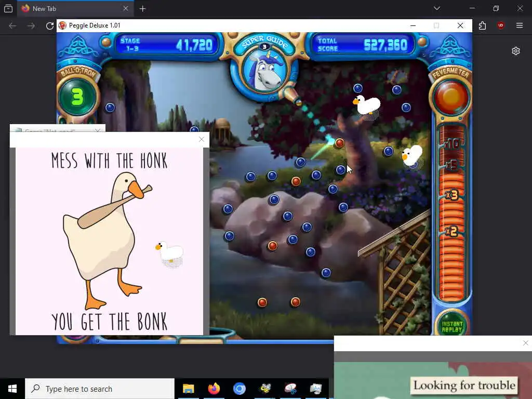The image size is (532, 399).
Task: Click the lowest blue peg above the bottom orange pegs
Action: coord(326,273)
